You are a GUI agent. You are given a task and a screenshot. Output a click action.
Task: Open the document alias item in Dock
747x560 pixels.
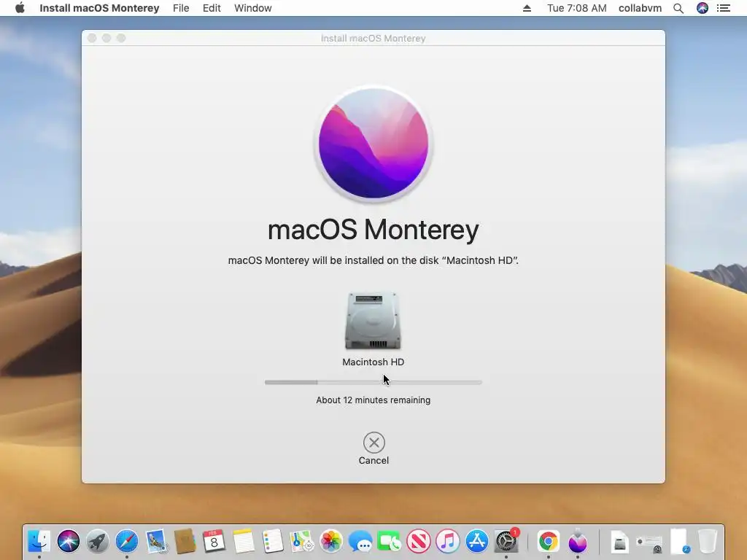pyautogui.click(x=680, y=542)
